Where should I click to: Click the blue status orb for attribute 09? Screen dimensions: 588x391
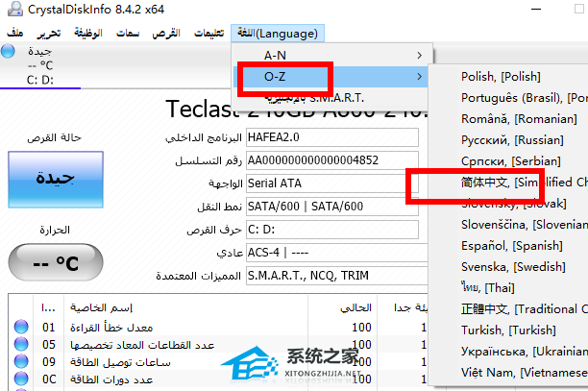19,361
